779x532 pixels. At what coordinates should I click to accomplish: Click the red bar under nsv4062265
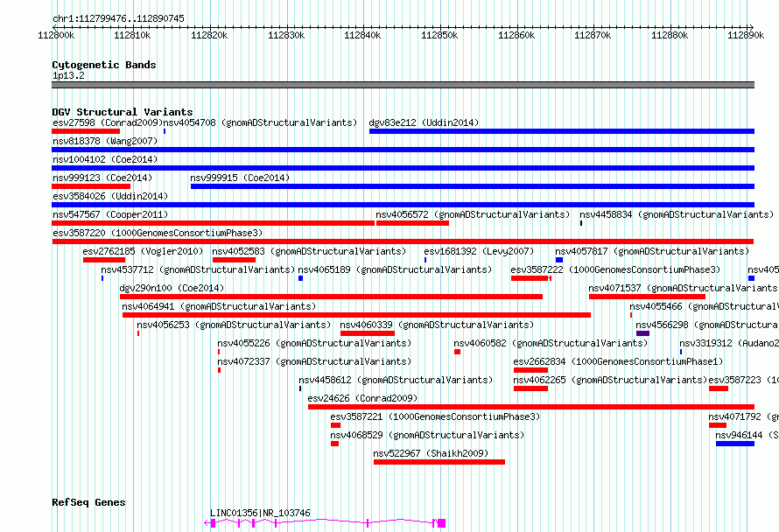pyautogui.click(x=530, y=388)
